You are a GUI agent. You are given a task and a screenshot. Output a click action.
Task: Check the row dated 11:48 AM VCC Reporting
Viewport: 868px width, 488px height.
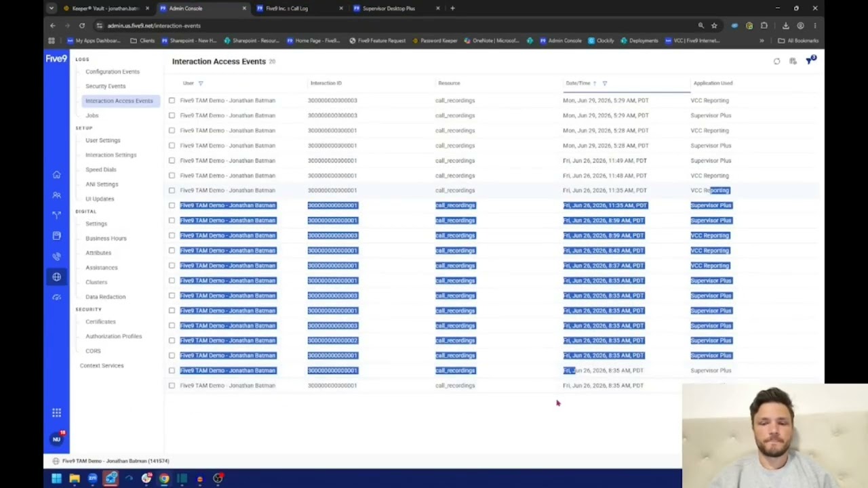click(172, 176)
